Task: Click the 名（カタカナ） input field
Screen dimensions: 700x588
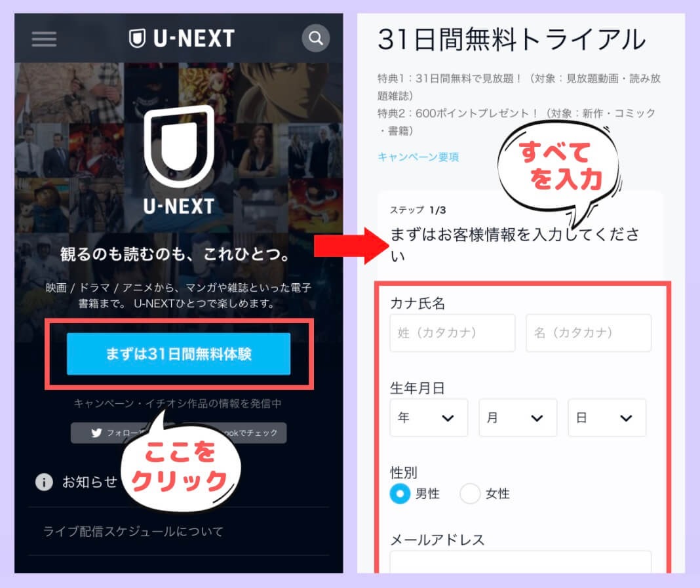Action: 589,332
